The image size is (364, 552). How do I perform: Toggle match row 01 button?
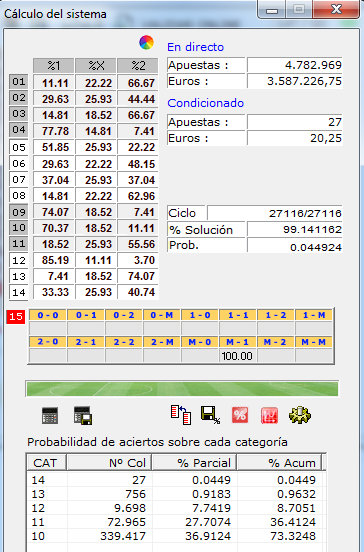(19, 82)
